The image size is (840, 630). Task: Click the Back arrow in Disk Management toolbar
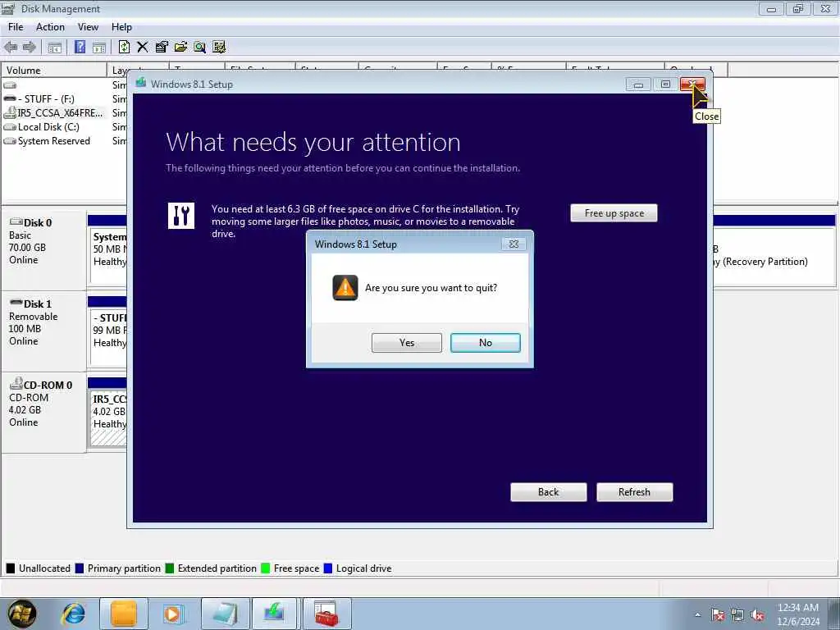11,47
